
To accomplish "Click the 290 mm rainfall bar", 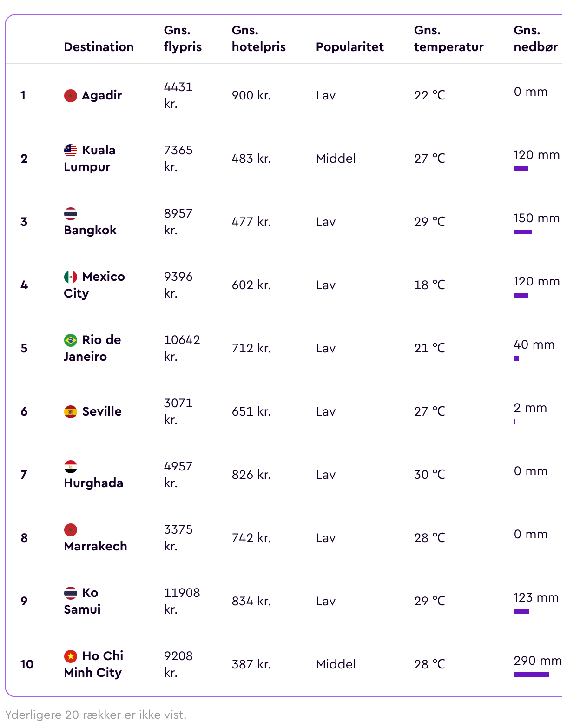I will [532, 675].
